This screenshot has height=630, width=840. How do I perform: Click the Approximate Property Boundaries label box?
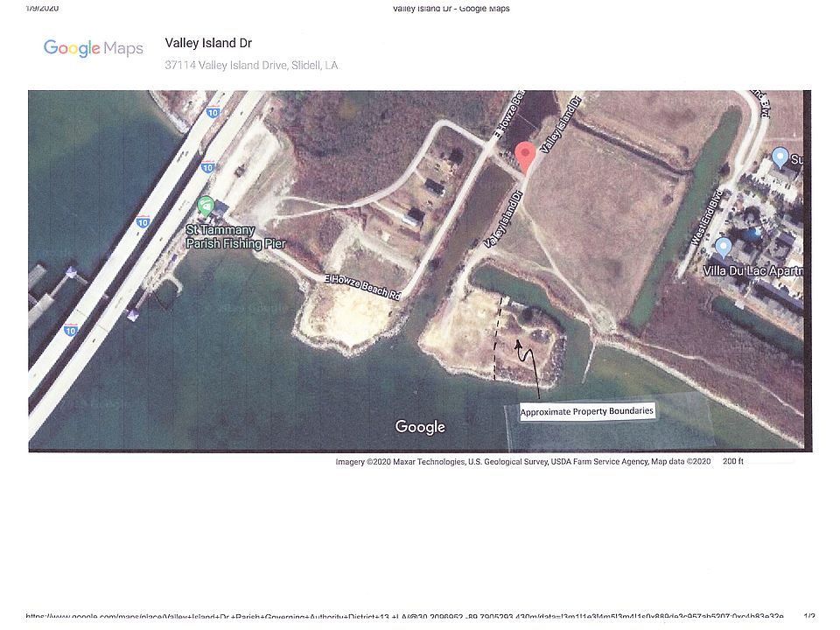pyautogui.click(x=587, y=411)
